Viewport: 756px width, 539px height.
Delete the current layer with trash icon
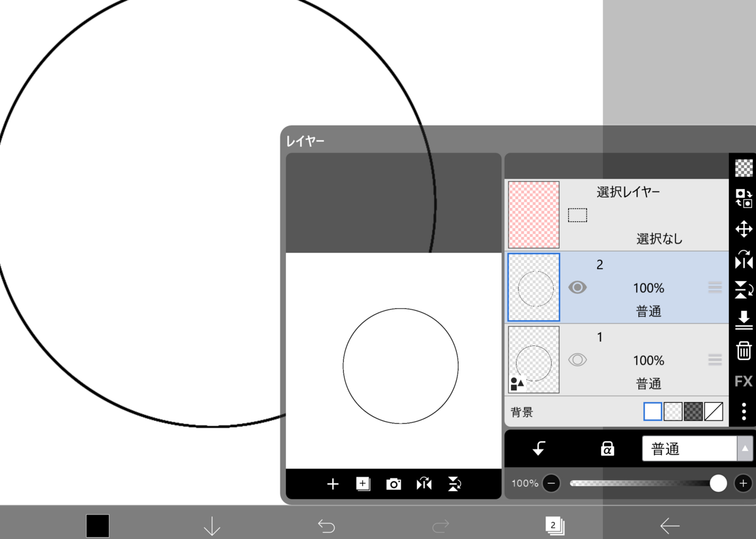pos(743,351)
